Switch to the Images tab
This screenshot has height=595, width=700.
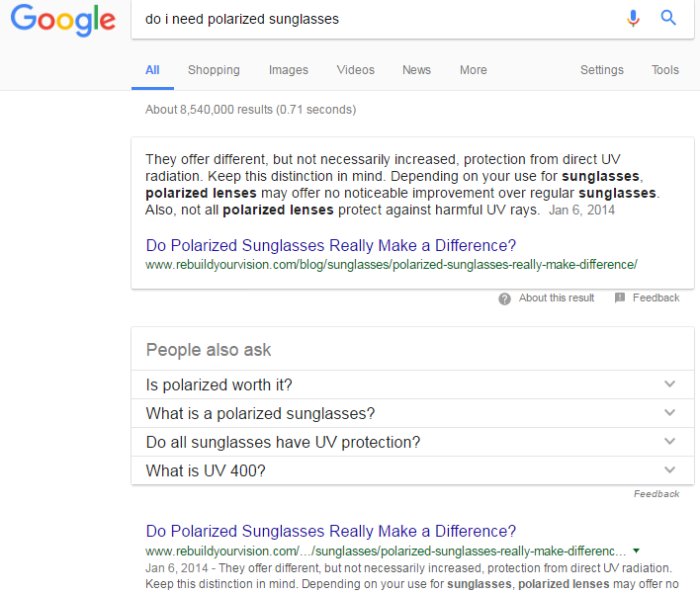click(289, 70)
